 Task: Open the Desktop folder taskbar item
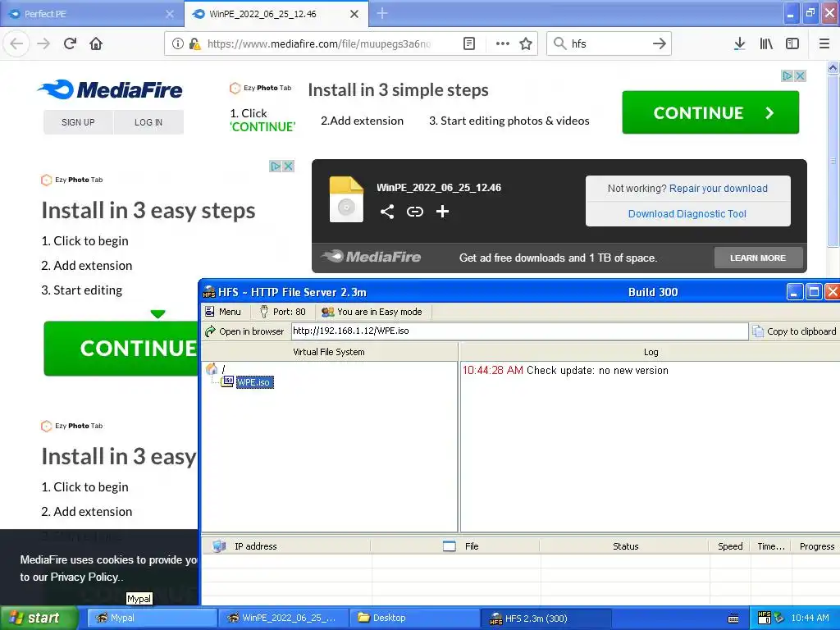414,618
